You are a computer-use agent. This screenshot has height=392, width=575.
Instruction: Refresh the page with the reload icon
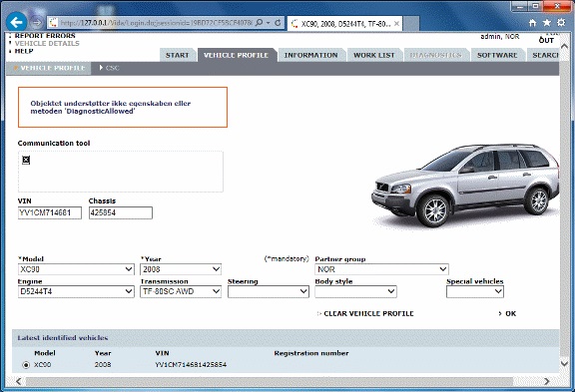click(278, 23)
